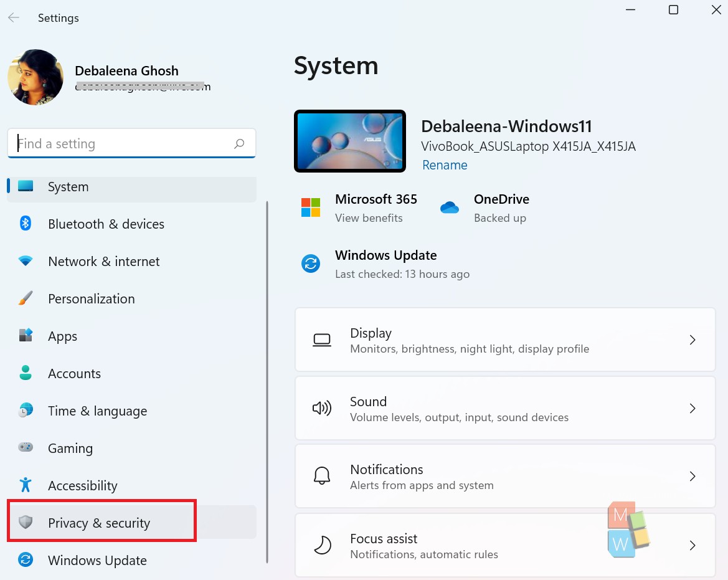Open Windows Update last checked status
The width and height of the screenshot is (728, 580).
(402, 274)
